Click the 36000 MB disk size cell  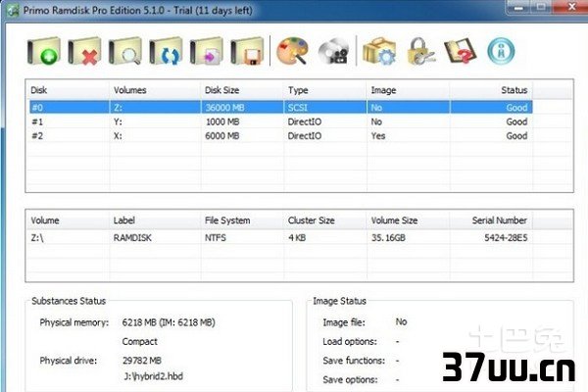(224, 108)
